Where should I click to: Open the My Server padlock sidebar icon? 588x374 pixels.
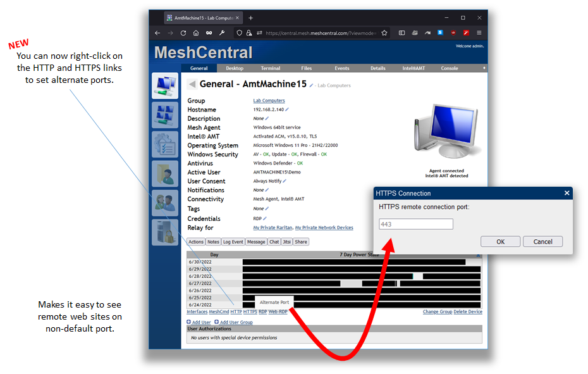[165, 232]
